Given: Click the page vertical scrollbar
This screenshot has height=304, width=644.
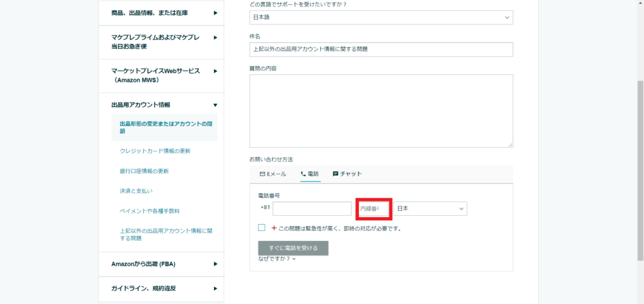Looking at the screenshot, I should [x=640, y=170].
